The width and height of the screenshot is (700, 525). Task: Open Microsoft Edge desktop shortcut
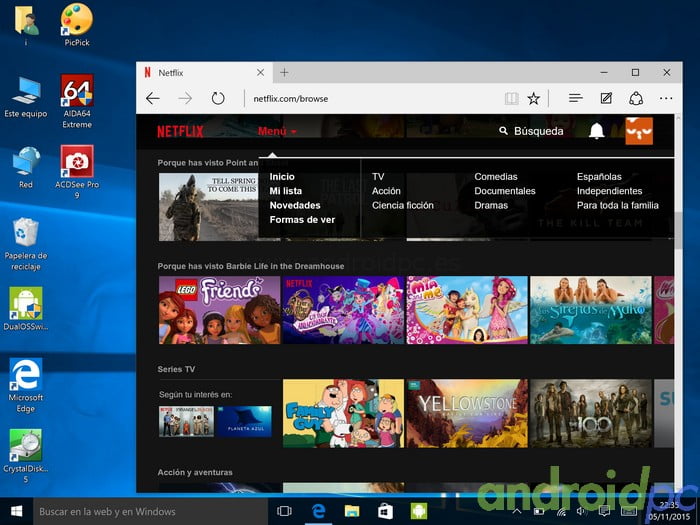click(x=26, y=386)
